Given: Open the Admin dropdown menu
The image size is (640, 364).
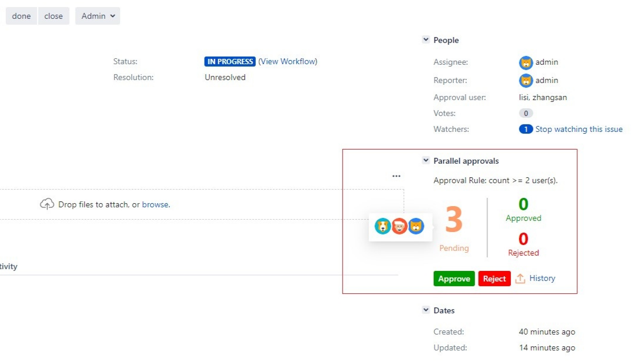Looking at the screenshot, I should 98,16.
